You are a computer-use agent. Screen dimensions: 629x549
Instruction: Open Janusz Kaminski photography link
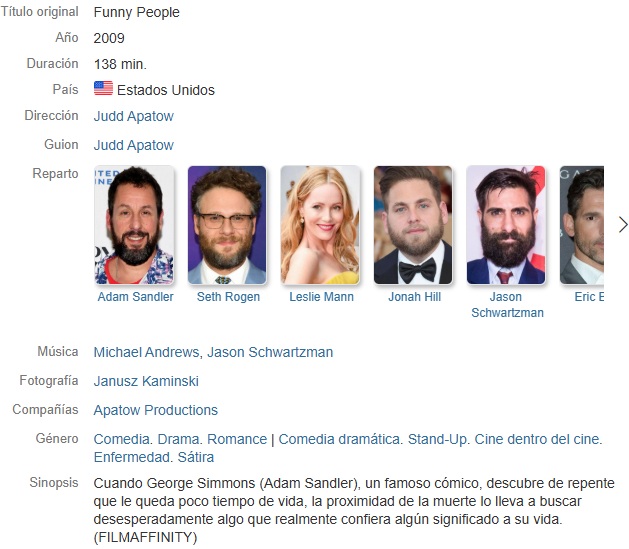146,381
